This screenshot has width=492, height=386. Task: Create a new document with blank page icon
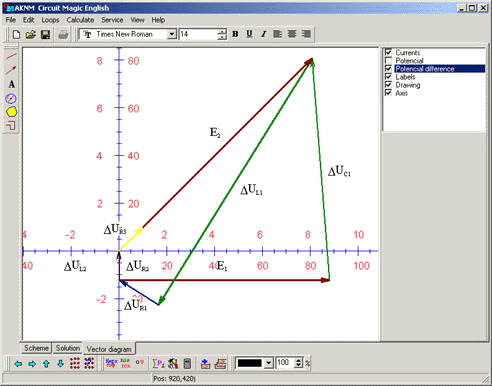coord(16,34)
